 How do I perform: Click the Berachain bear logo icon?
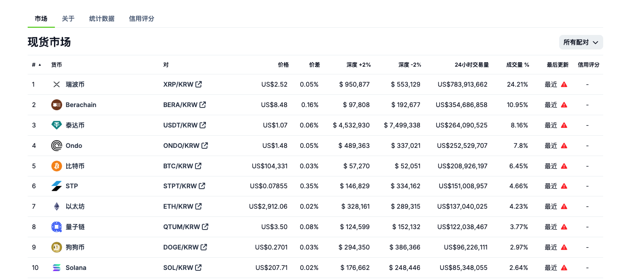(x=56, y=105)
